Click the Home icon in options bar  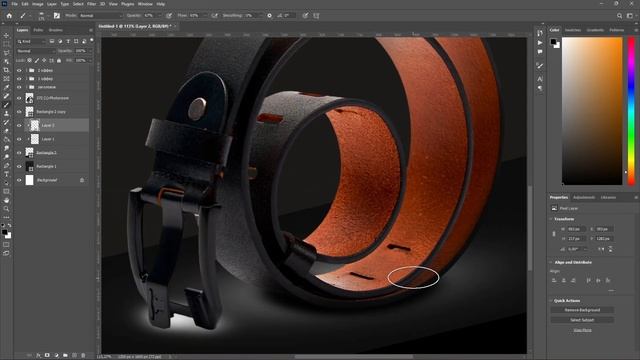[9, 16]
